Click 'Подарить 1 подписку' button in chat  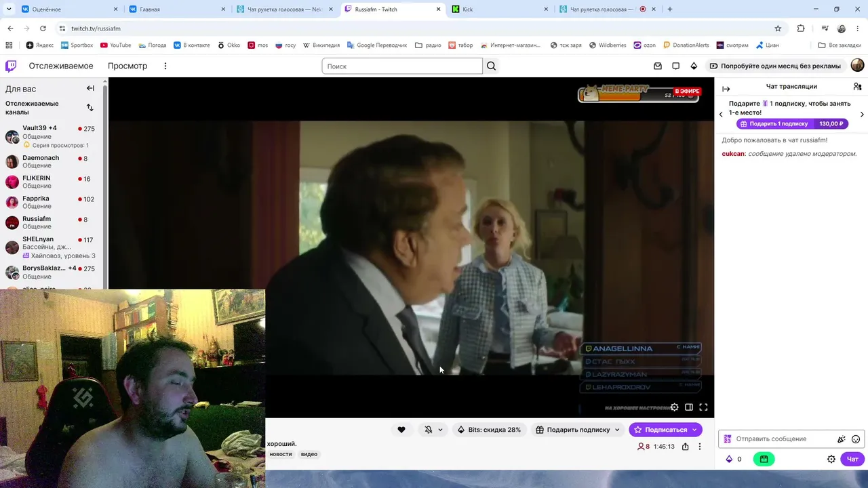point(792,124)
